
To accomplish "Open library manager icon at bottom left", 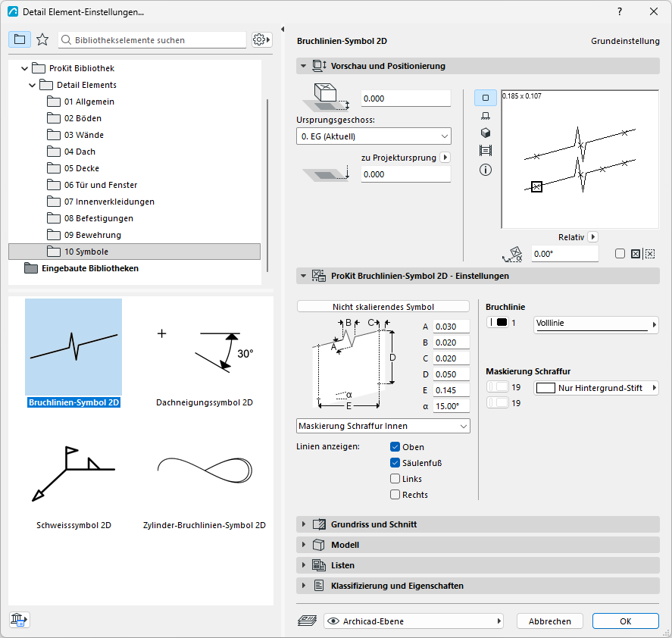I will pos(19,620).
